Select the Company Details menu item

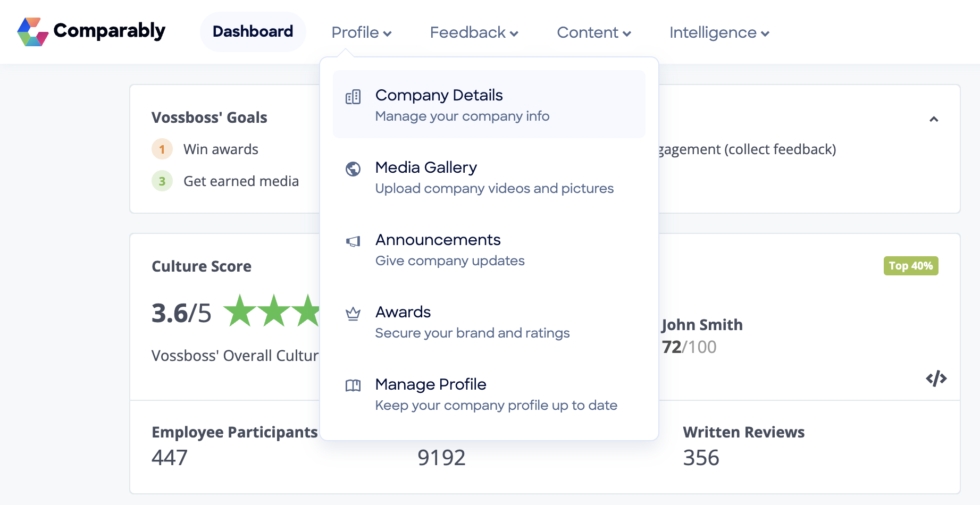439,96
